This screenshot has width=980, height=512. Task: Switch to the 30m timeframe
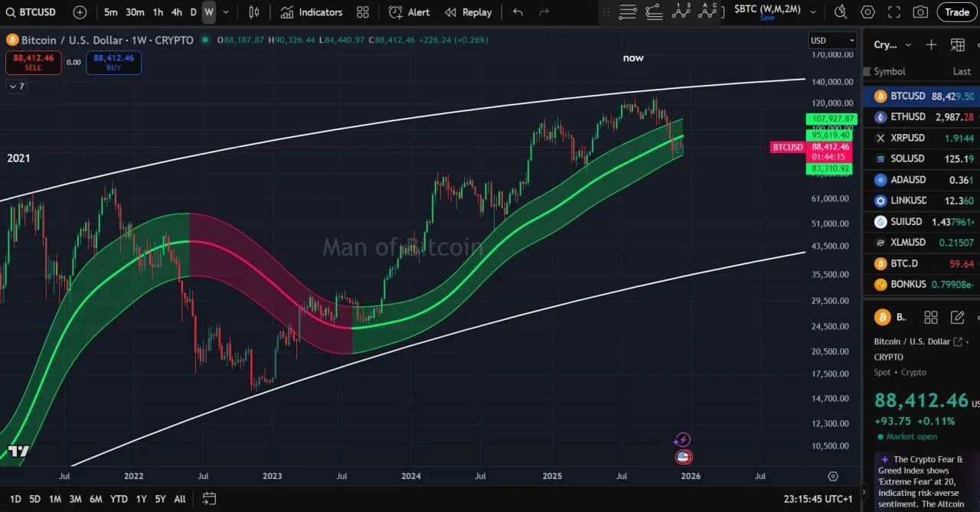(x=135, y=12)
